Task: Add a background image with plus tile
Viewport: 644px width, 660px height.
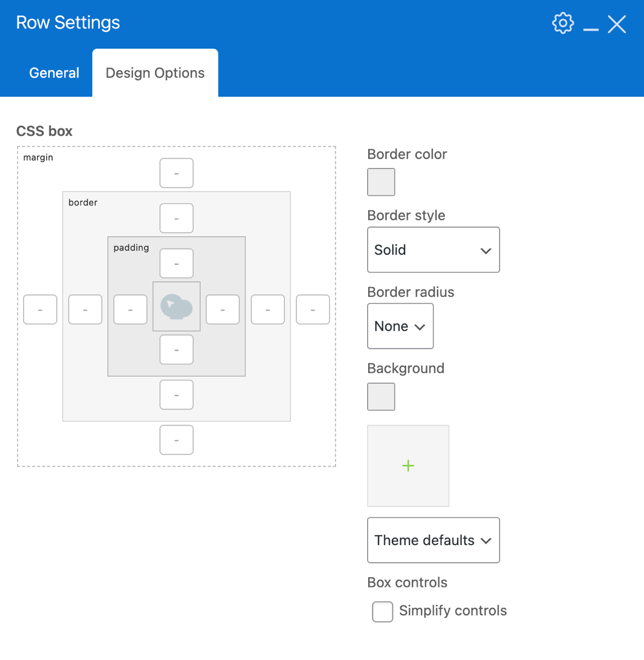Action: (x=408, y=466)
